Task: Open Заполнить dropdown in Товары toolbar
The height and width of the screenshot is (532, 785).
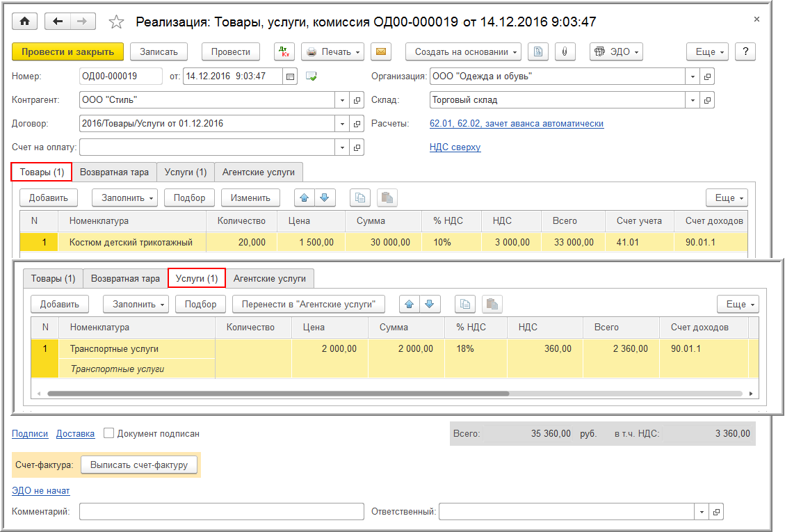Action: 124,198
